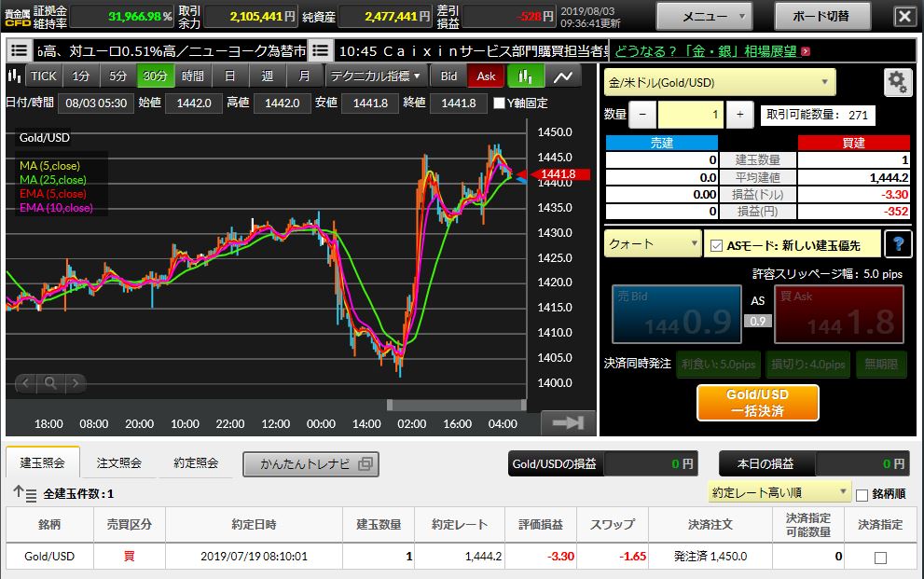Viewport: 924px width, 579px height.
Task: Click the 1441.8 current price marker
Action: (x=559, y=174)
